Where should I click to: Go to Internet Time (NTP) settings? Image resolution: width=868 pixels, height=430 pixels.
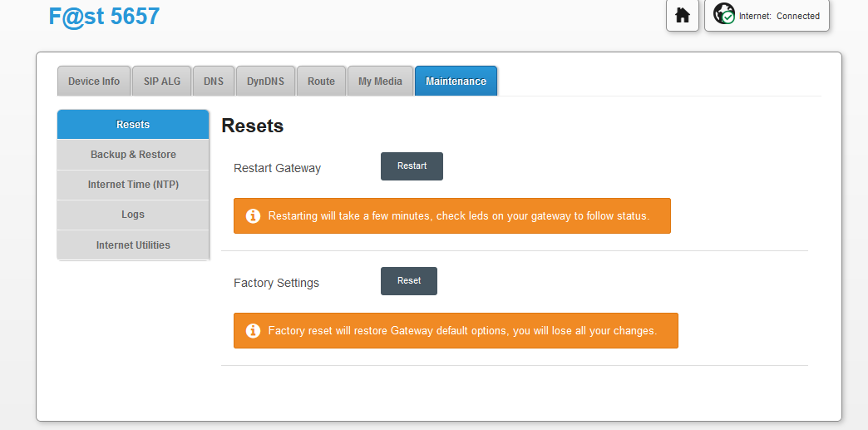click(x=133, y=185)
